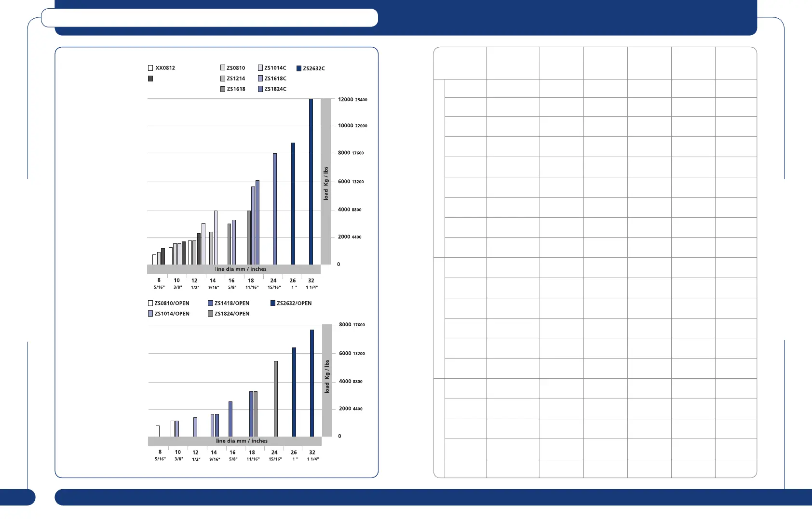Click "2000 4400" on the lower chart axis

tap(351, 409)
